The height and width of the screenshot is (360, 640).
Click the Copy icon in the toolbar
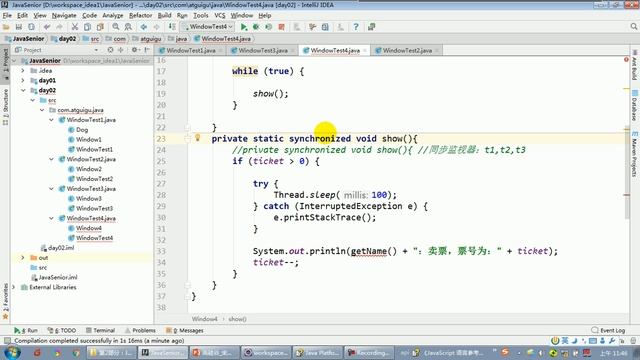coord(87,27)
